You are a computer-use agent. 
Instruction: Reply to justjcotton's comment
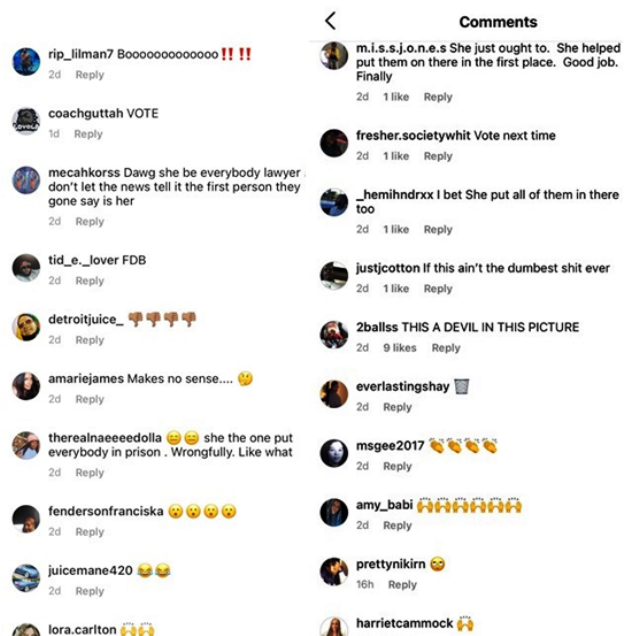438,288
